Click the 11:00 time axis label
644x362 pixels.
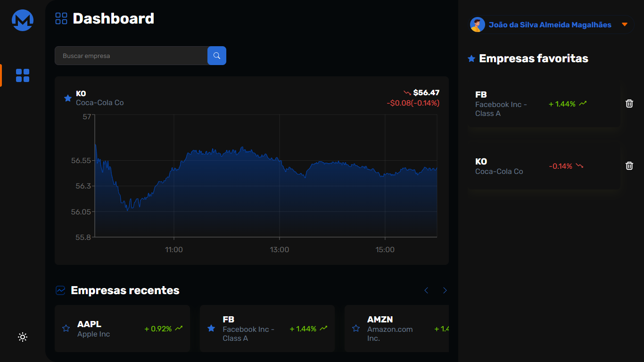click(x=174, y=249)
